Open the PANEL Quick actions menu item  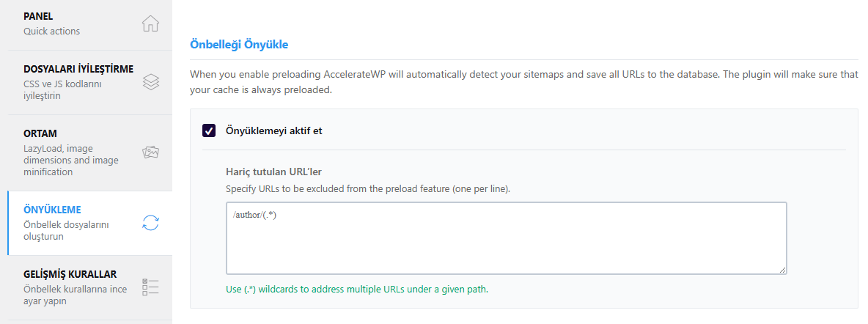73,24
